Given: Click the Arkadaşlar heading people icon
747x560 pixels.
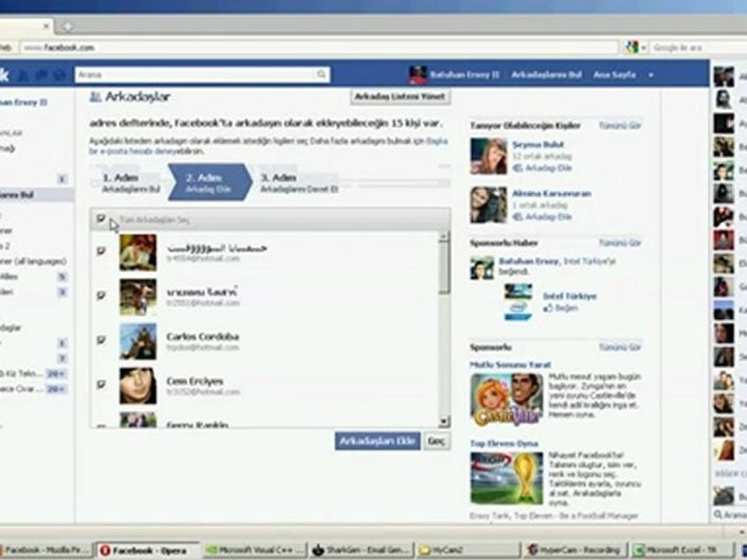Looking at the screenshot, I should 95,96.
